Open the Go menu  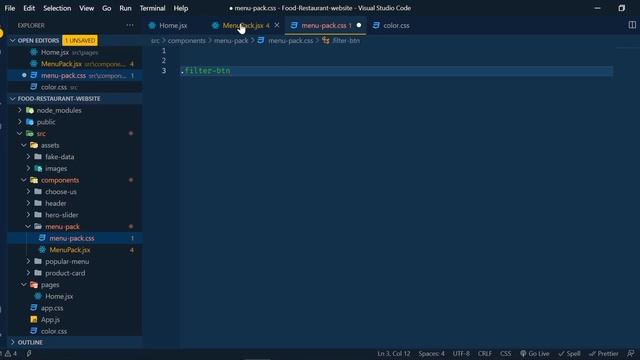107,8
